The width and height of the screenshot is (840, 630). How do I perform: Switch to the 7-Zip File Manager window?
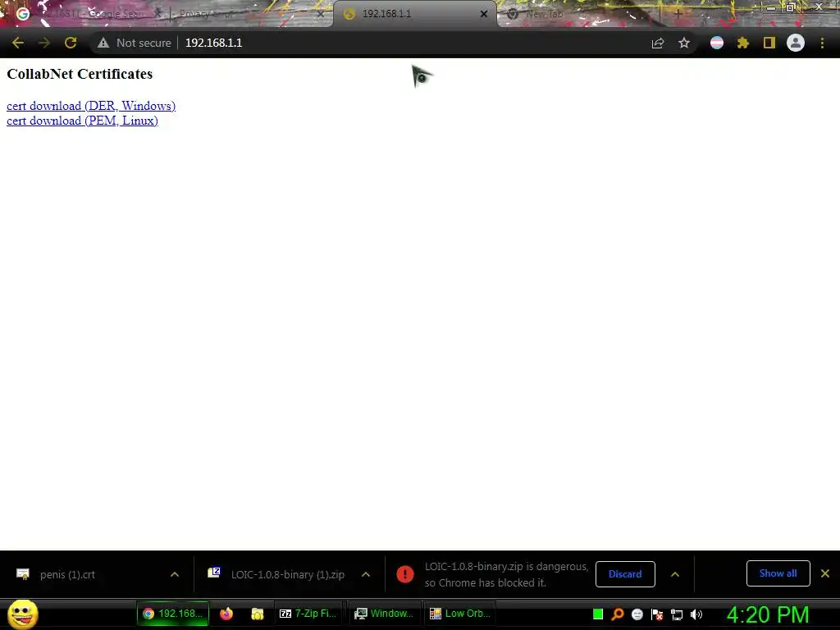[308, 614]
